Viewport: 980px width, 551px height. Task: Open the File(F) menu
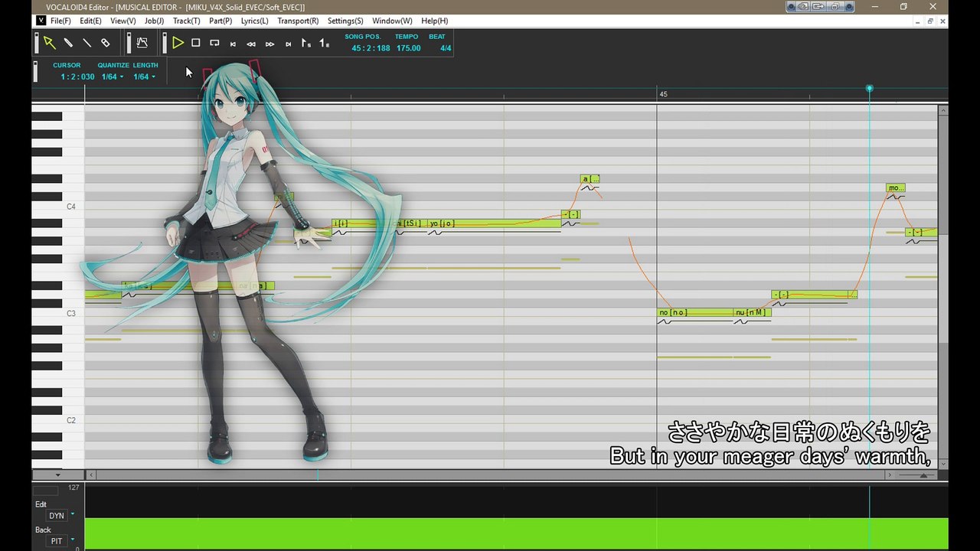(60, 21)
